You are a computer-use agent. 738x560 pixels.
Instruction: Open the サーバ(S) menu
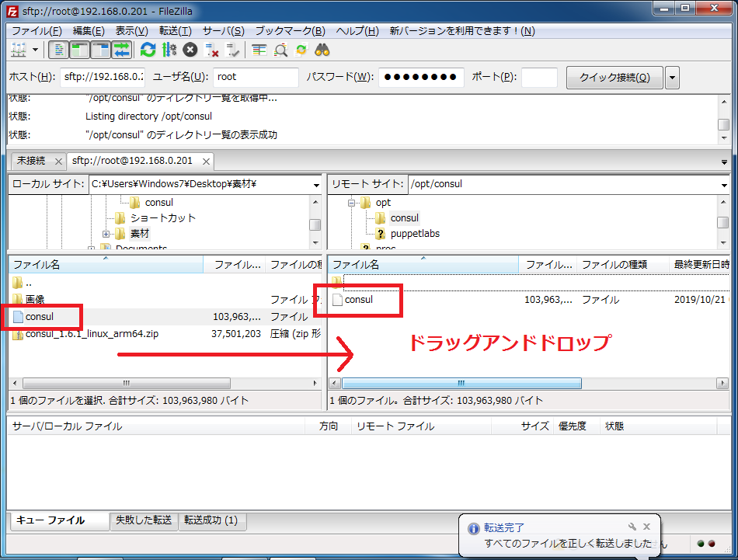224,31
